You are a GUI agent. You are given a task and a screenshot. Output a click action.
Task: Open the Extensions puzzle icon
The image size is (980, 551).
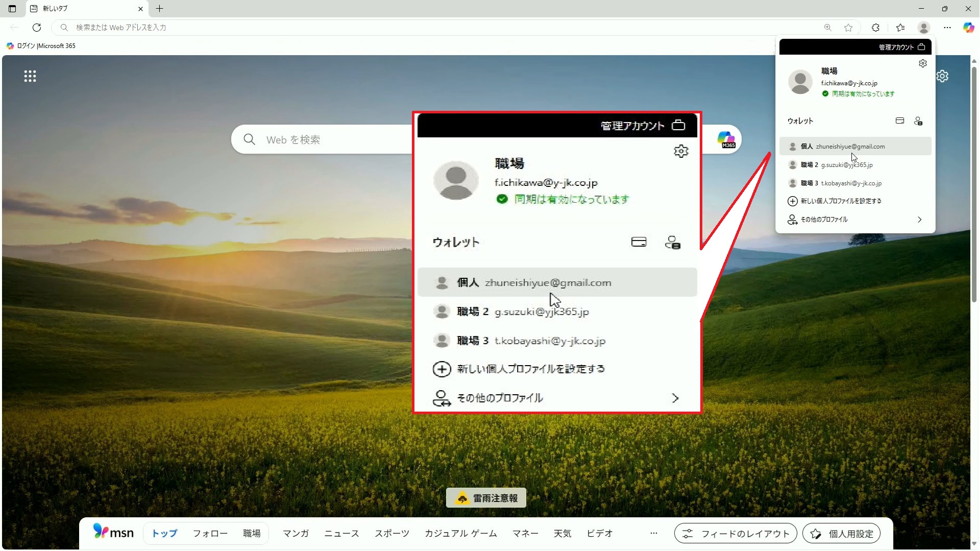click(x=875, y=28)
